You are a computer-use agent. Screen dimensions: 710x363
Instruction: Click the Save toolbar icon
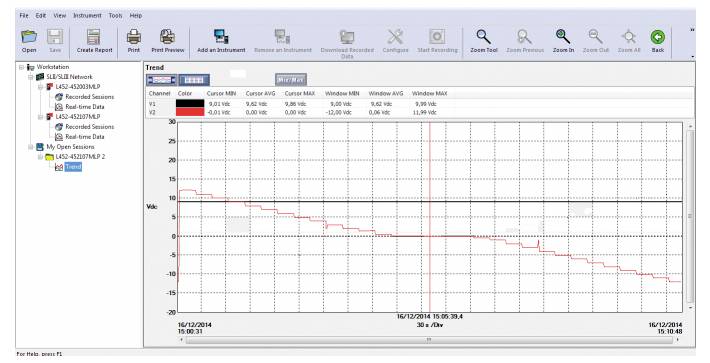(x=55, y=37)
